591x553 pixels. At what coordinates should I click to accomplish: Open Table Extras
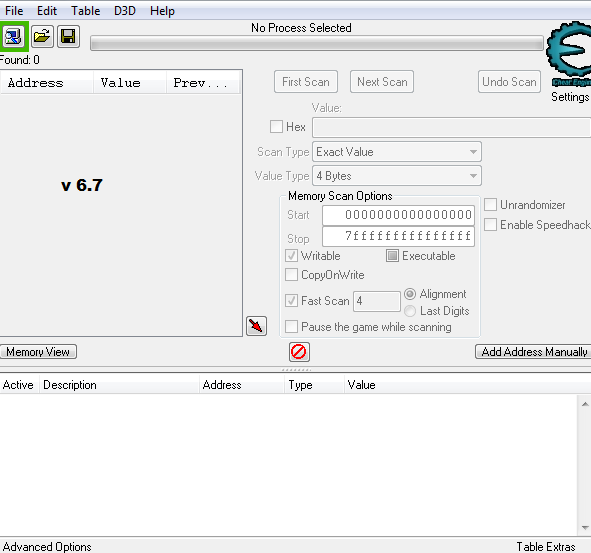tap(545, 547)
